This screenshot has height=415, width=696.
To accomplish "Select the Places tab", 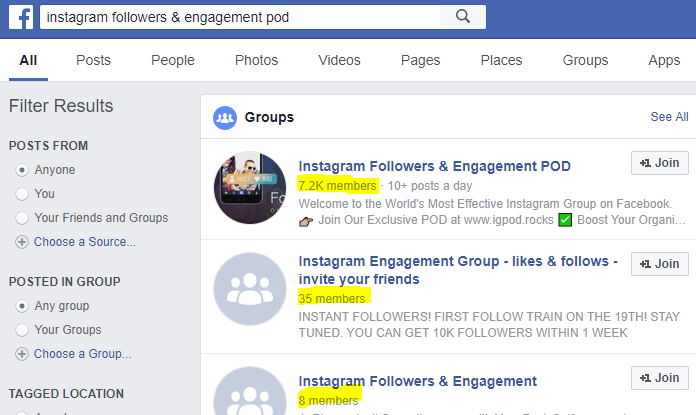I will [501, 60].
